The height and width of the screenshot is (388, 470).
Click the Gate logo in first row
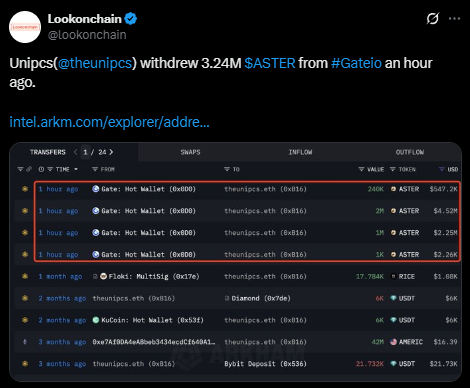[x=96, y=189]
